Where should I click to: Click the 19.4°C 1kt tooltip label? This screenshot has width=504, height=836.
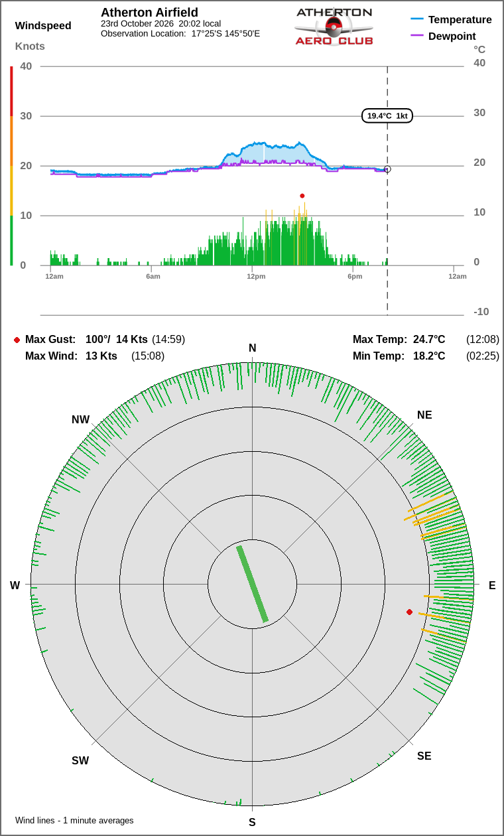(x=387, y=116)
